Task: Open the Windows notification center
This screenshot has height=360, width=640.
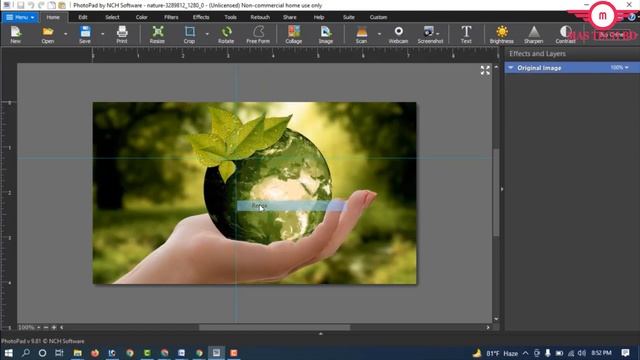Action: click(625, 353)
